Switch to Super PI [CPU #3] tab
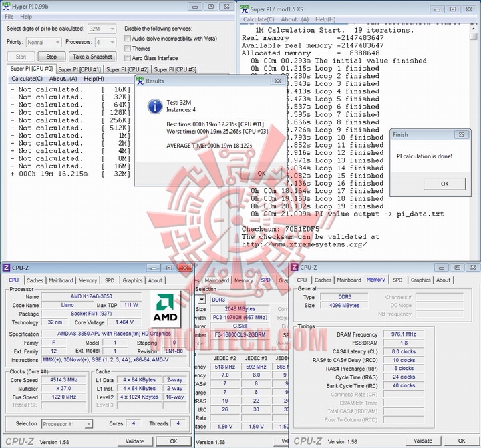This screenshot has height=448, width=481. click(x=175, y=69)
